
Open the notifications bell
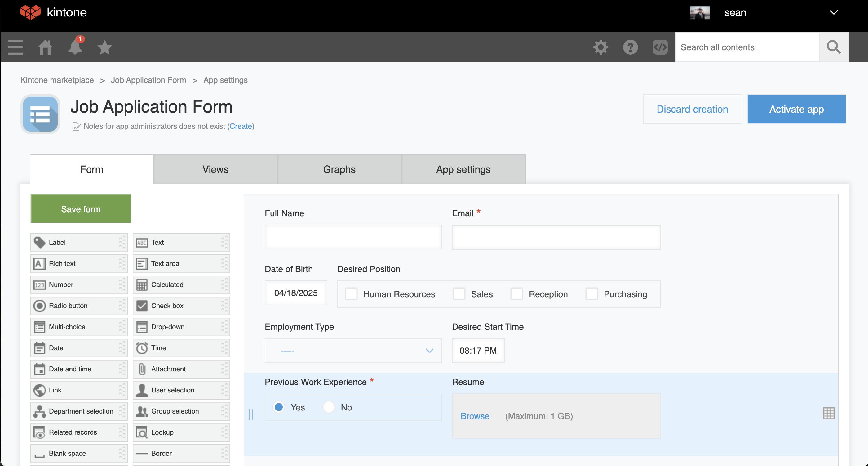pyautogui.click(x=75, y=47)
